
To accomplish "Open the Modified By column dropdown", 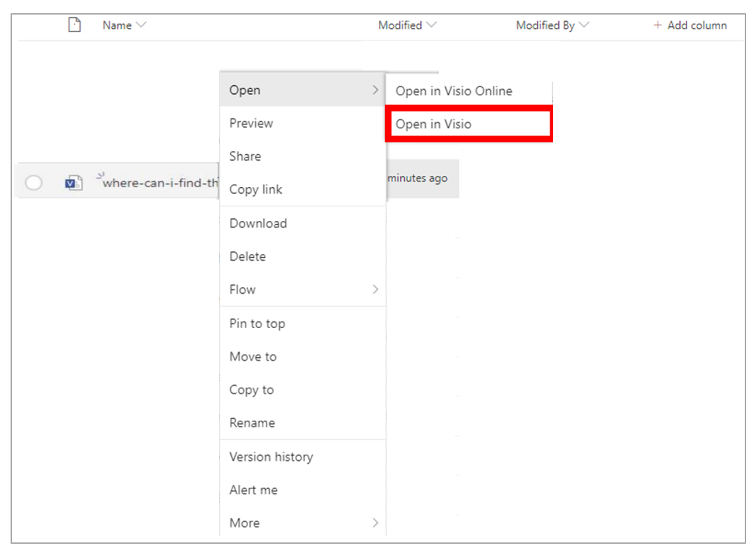I will [552, 25].
